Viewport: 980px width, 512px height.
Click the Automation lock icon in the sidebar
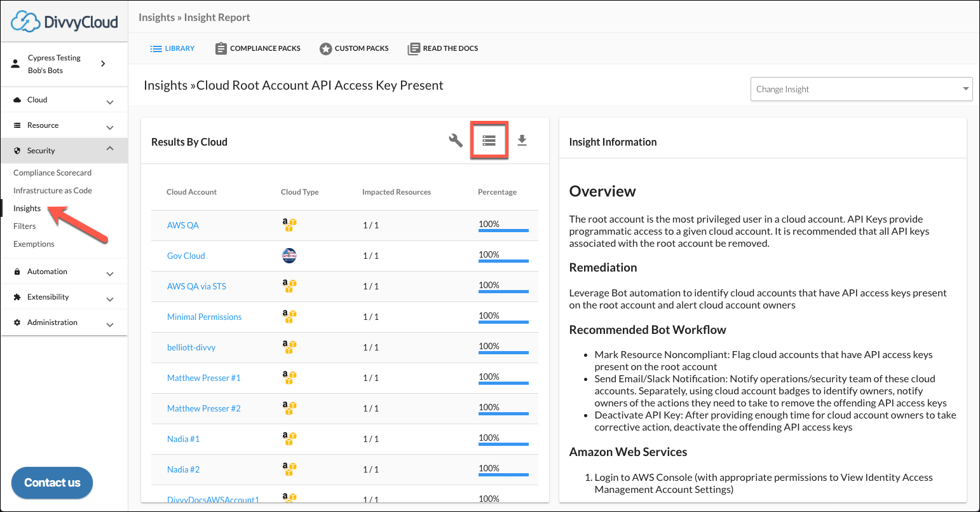point(17,272)
